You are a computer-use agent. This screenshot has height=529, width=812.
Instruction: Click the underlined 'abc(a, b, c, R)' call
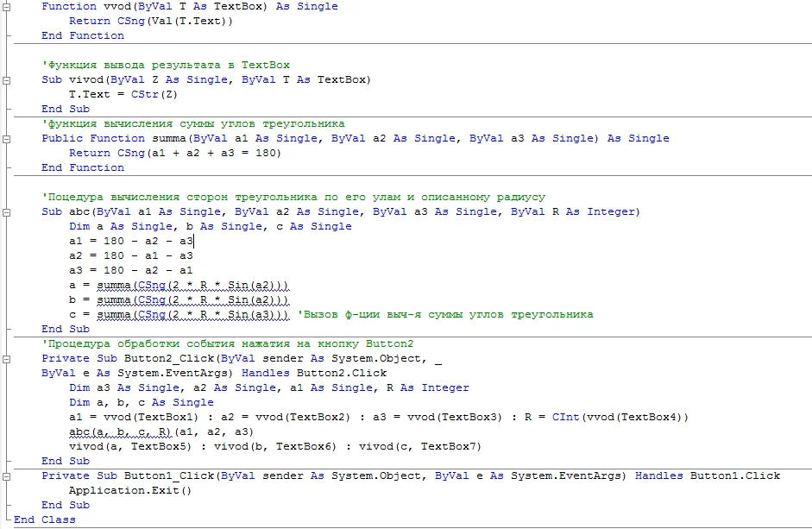120,432
